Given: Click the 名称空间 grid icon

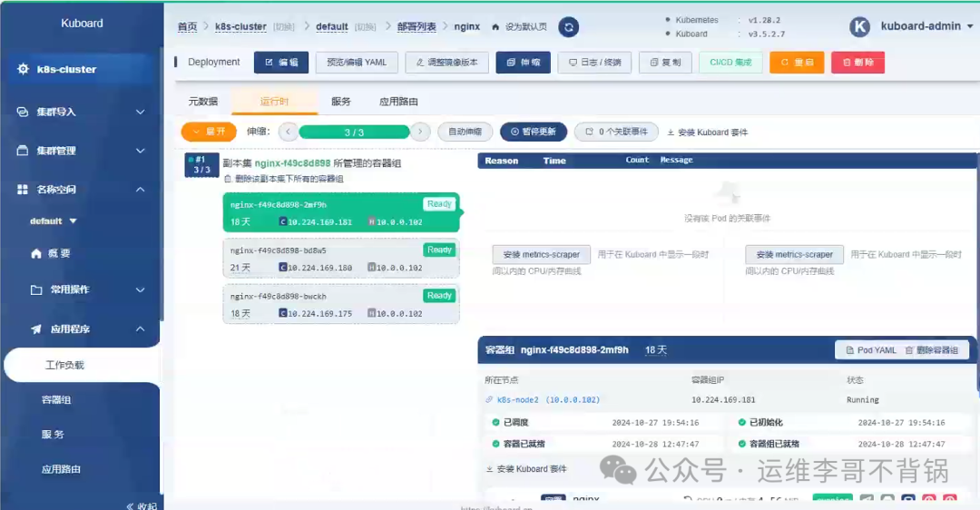Looking at the screenshot, I should coord(23,190).
